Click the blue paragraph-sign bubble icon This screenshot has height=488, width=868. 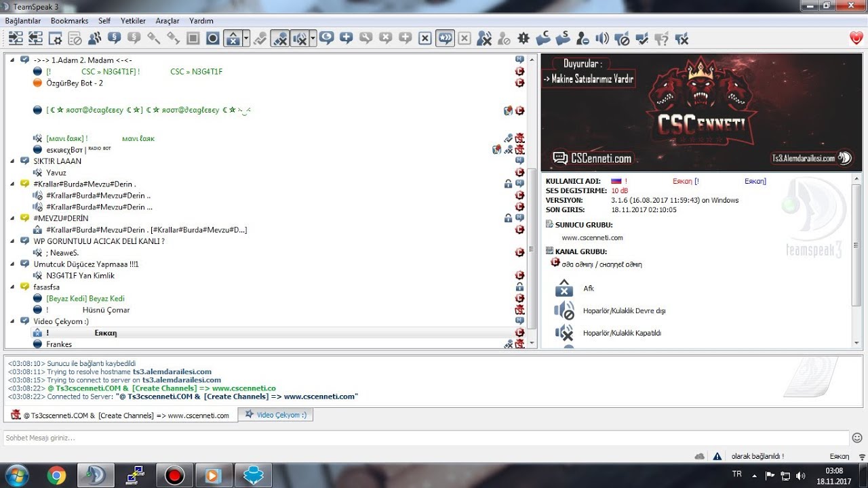[x=115, y=39]
